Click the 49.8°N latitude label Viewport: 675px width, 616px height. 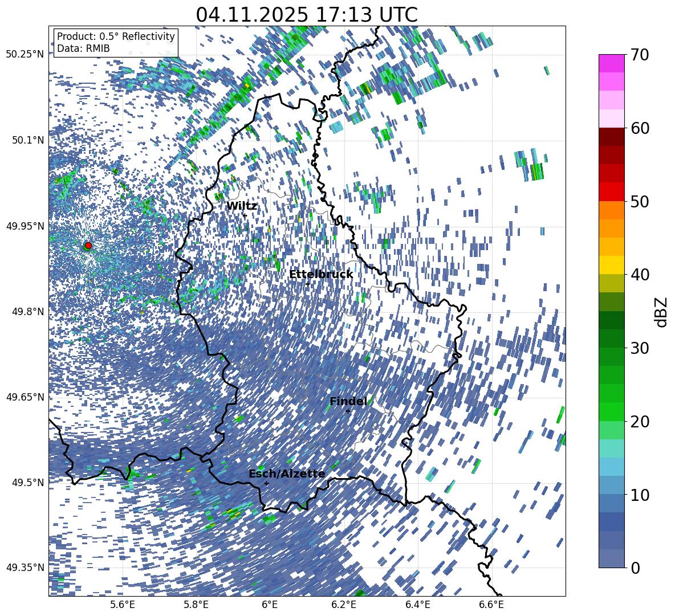[x=27, y=312]
